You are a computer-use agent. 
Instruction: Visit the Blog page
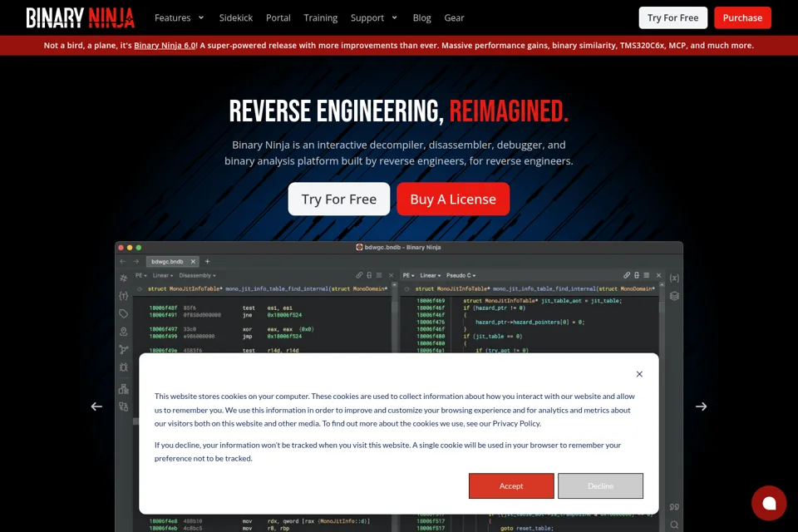[x=422, y=17]
